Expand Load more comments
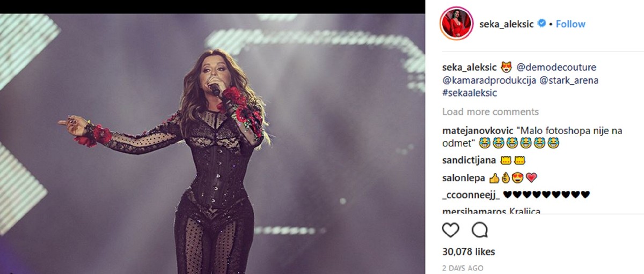The width and height of the screenshot is (644, 274). [491, 112]
